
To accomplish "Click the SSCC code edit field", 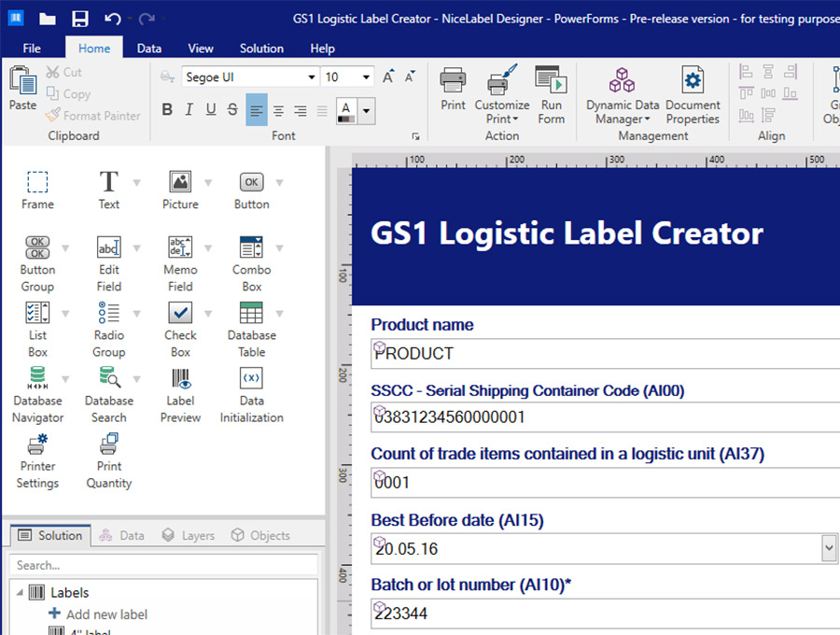I will click(x=605, y=416).
